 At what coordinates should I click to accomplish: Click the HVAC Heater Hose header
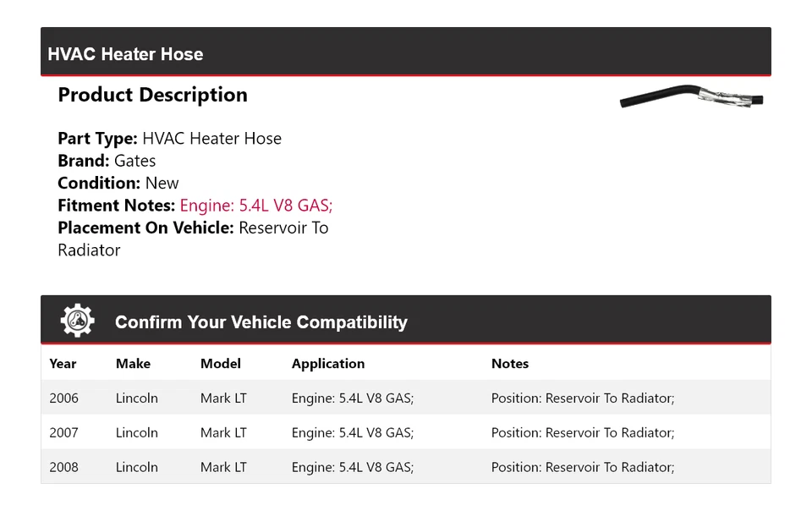point(125,54)
